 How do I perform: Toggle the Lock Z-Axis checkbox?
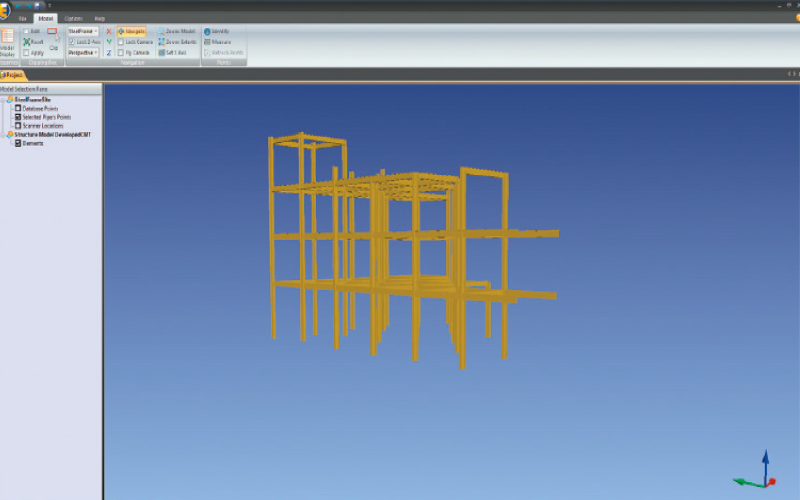pyautogui.click(x=72, y=42)
